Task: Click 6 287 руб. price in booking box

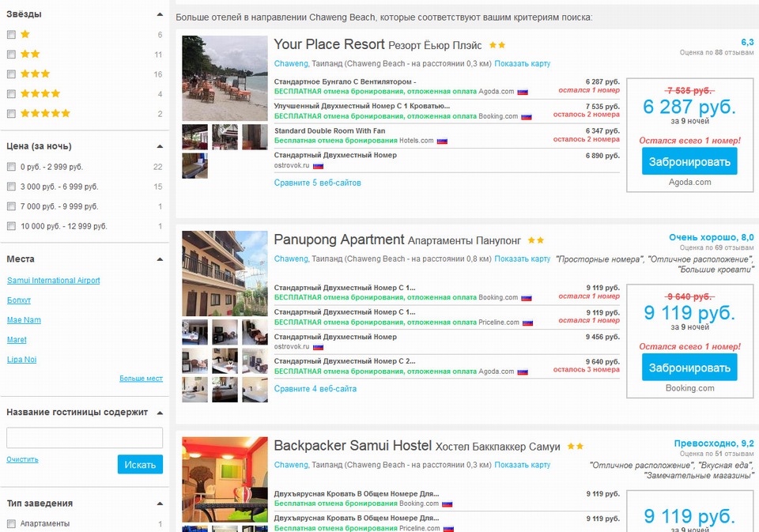Action: (689, 107)
